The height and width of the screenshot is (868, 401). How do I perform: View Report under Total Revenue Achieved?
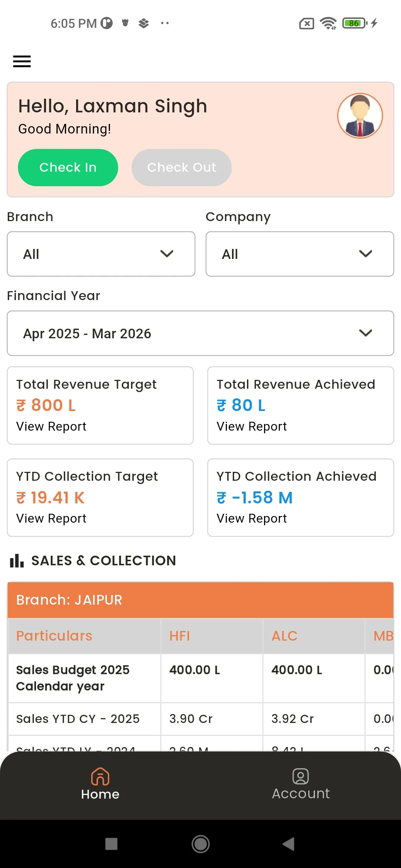[252, 427]
